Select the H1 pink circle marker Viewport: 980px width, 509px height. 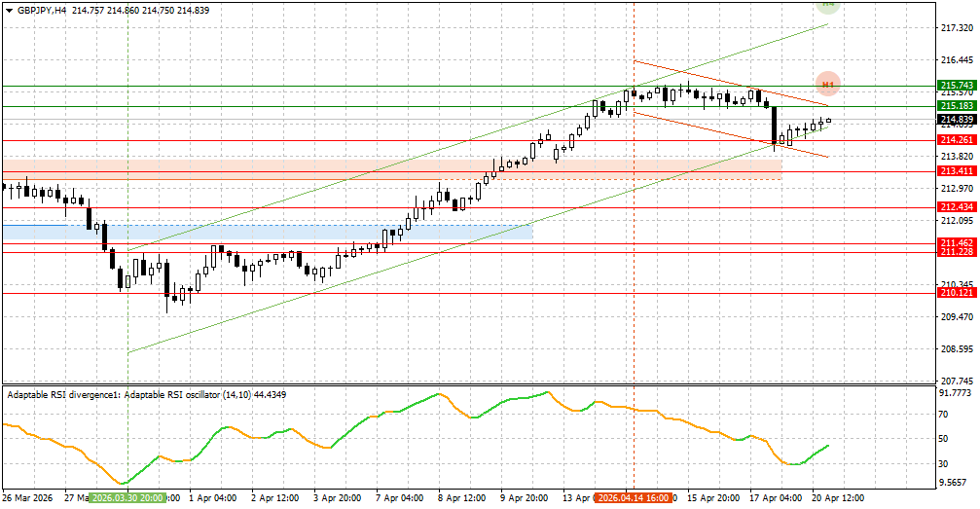[x=828, y=84]
